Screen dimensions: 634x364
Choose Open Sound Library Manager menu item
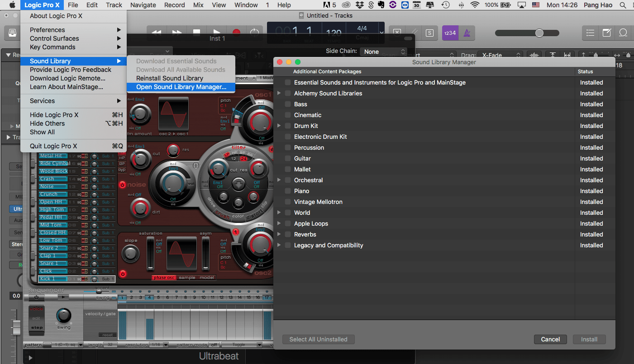coord(181,87)
